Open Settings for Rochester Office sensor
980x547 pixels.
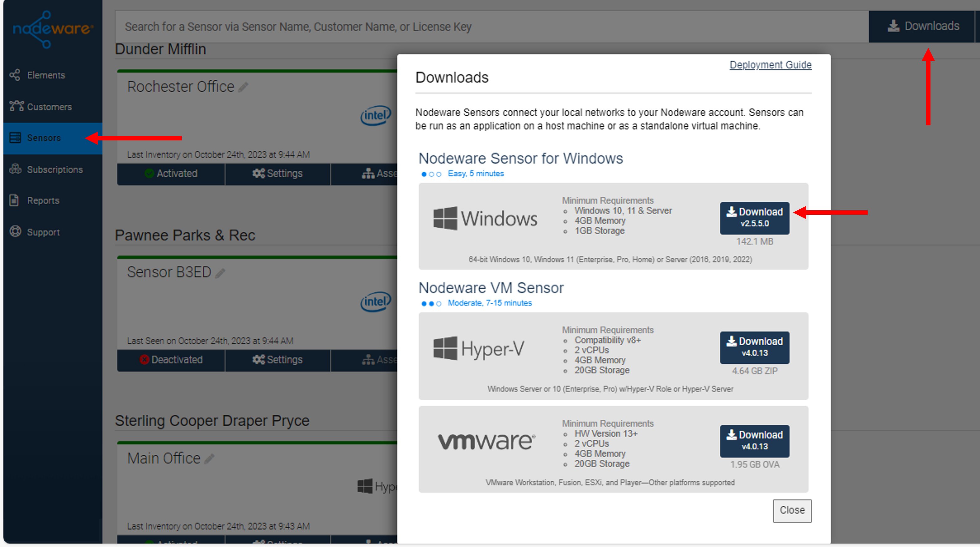(278, 174)
